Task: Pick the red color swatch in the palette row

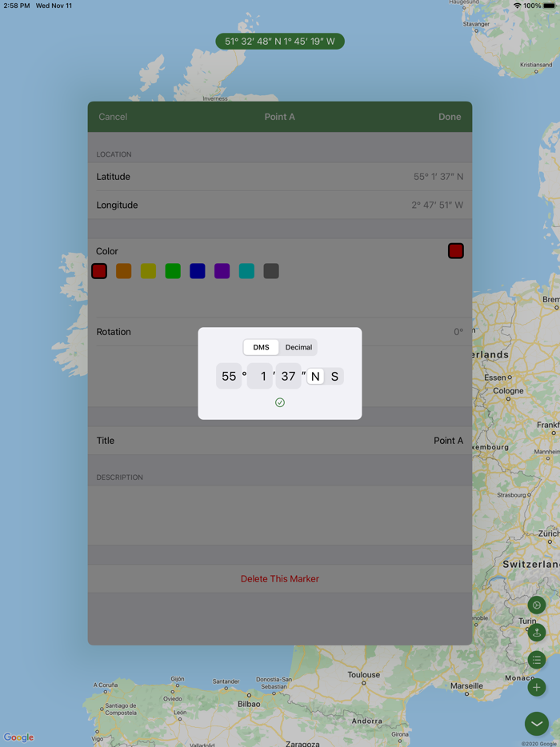Action: tap(99, 271)
